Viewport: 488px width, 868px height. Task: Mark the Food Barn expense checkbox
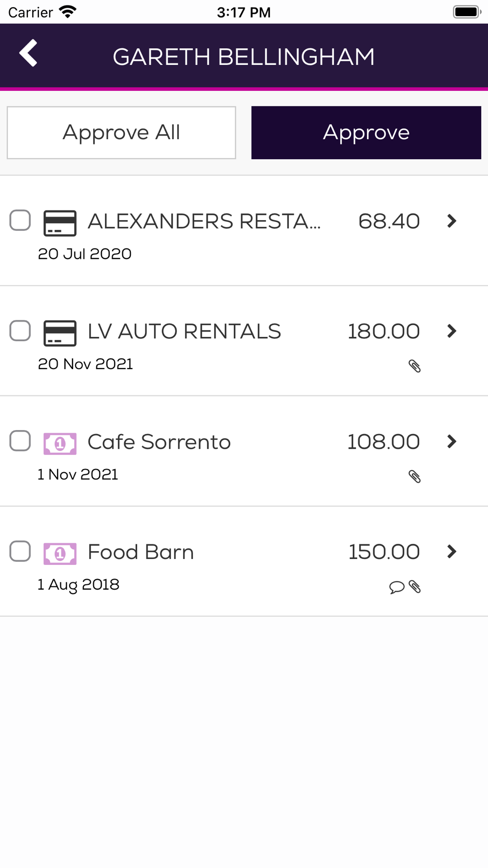coord(20,552)
